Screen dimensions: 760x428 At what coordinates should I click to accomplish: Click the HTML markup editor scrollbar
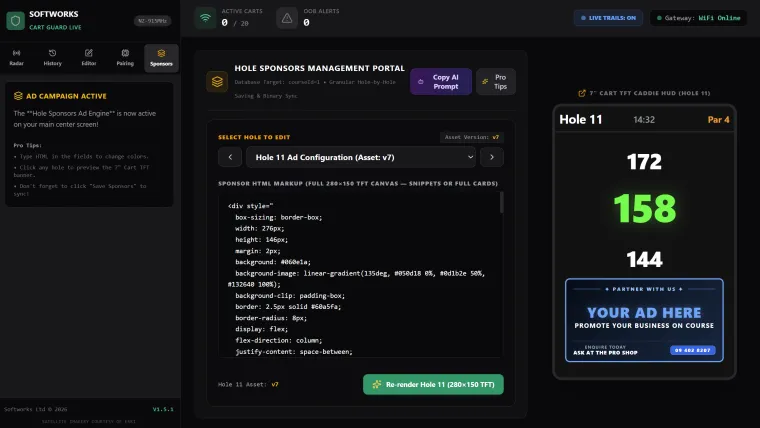pyautogui.click(x=502, y=203)
